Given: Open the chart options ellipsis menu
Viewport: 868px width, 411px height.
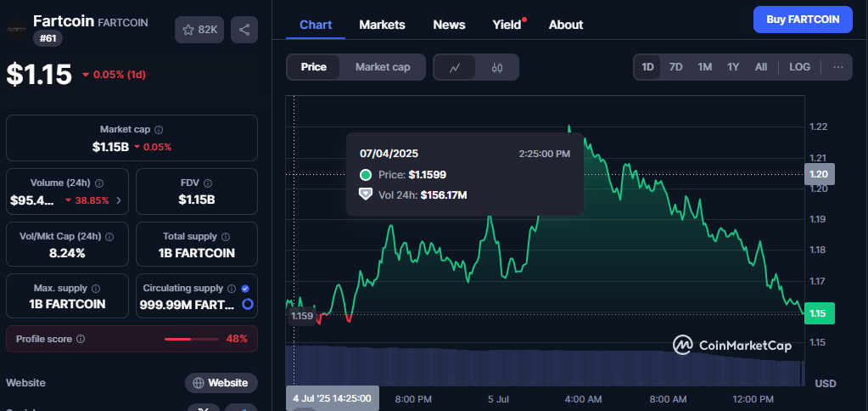Looking at the screenshot, I should (838, 67).
